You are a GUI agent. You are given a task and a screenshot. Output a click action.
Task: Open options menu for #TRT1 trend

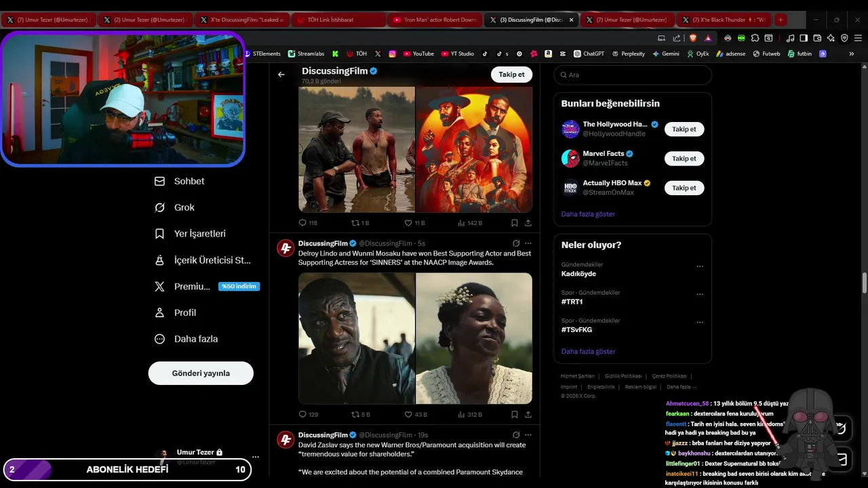pos(700,294)
